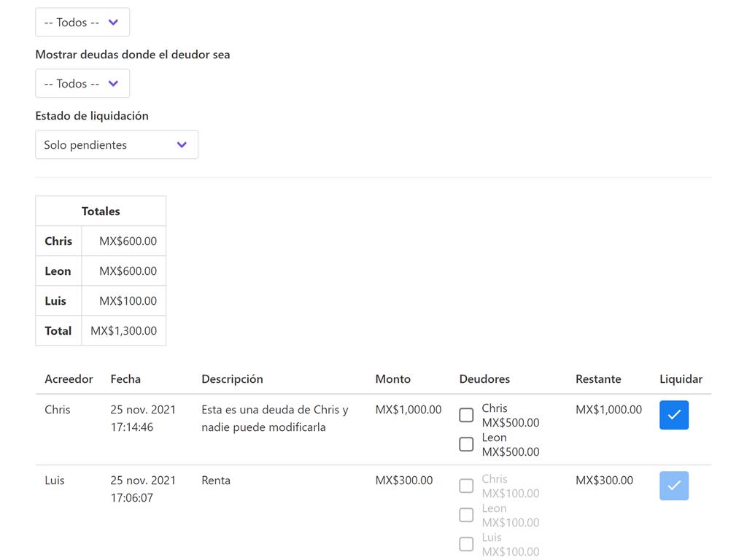Select the Monto column header
This screenshot has width=747, height=560.
[x=392, y=379]
